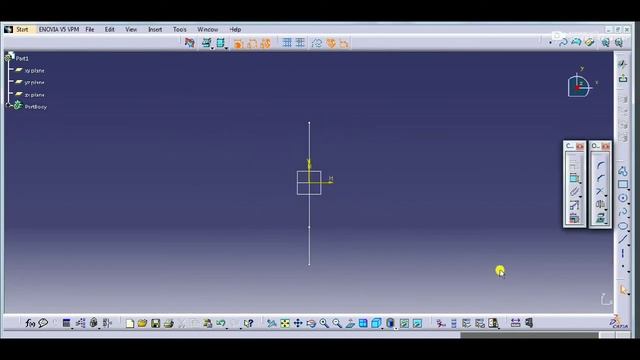Select the Project 3D Elements tool

tap(599, 218)
